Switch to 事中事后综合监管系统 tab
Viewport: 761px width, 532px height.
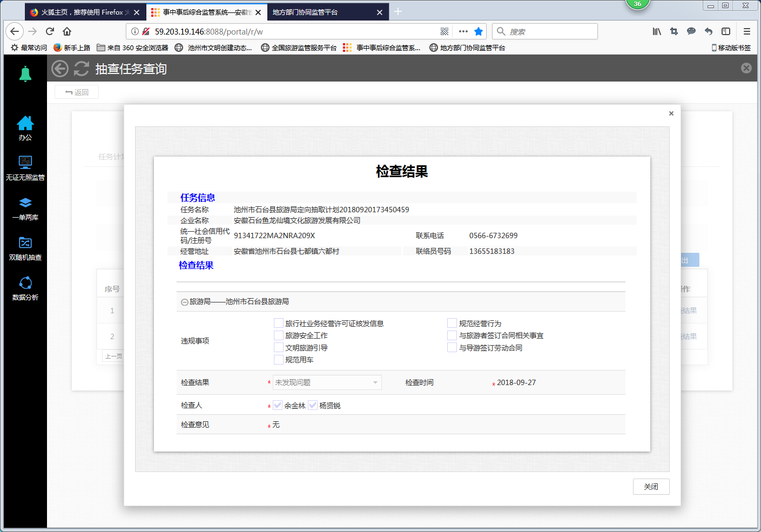pyautogui.click(x=207, y=12)
